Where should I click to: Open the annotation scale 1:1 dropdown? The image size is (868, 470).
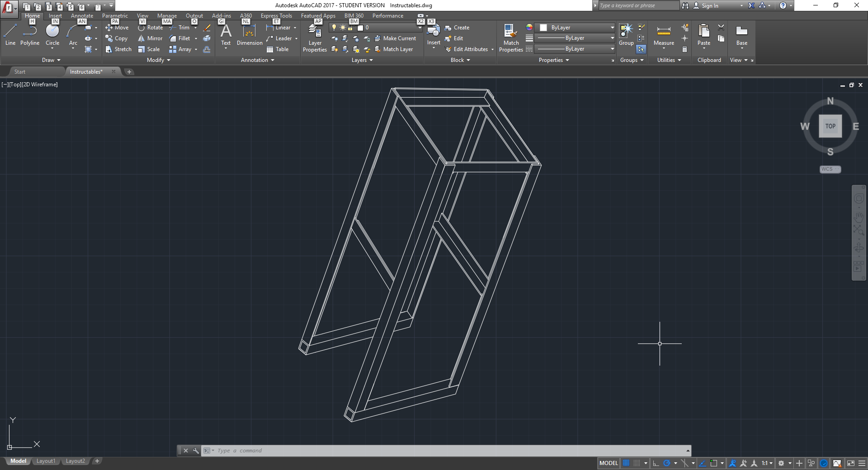[767, 463]
